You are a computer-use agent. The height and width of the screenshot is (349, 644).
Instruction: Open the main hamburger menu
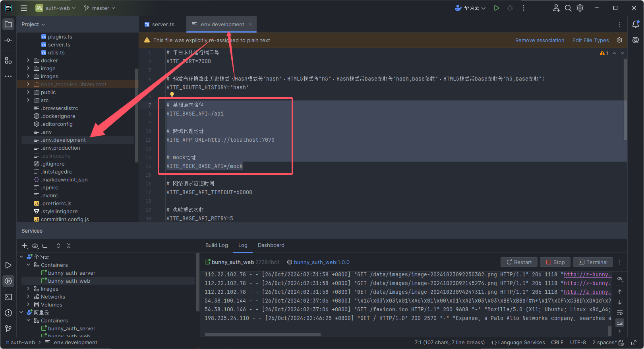(x=24, y=8)
